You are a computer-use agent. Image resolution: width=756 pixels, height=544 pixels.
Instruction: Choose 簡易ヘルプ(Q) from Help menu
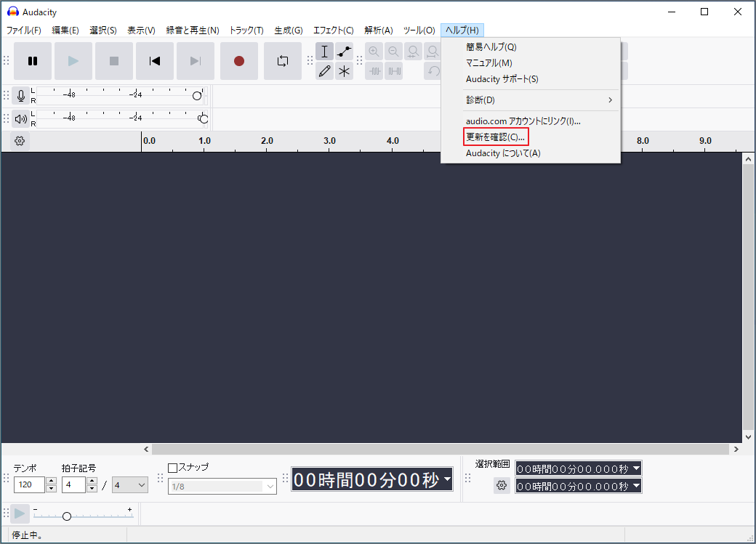[531, 46]
